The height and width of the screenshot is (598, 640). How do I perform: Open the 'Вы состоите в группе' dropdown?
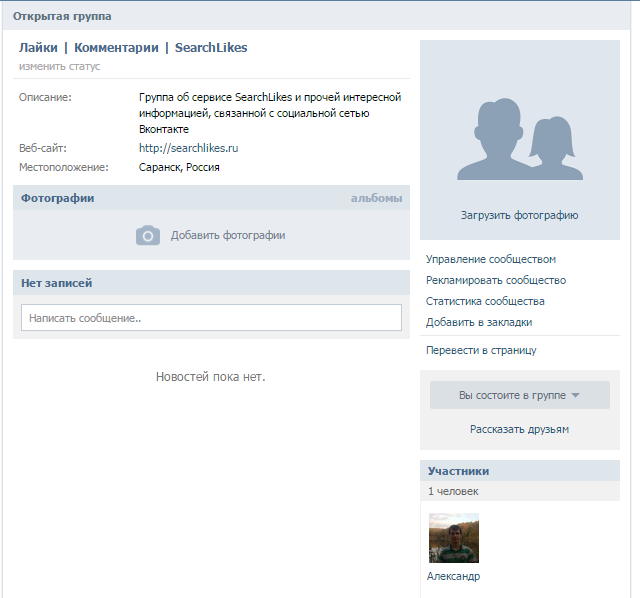tap(519, 395)
